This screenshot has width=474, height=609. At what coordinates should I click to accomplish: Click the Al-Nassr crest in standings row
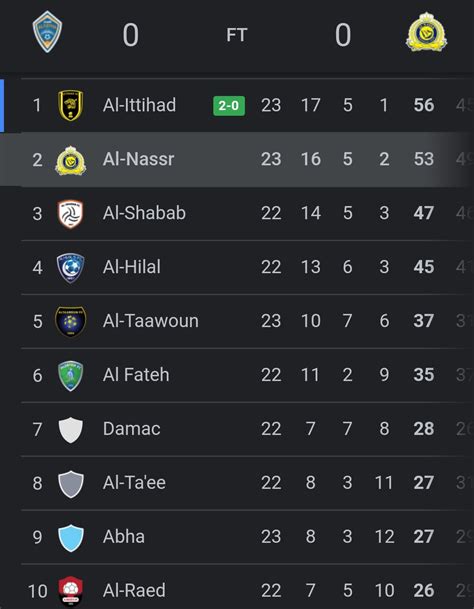point(70,160)
